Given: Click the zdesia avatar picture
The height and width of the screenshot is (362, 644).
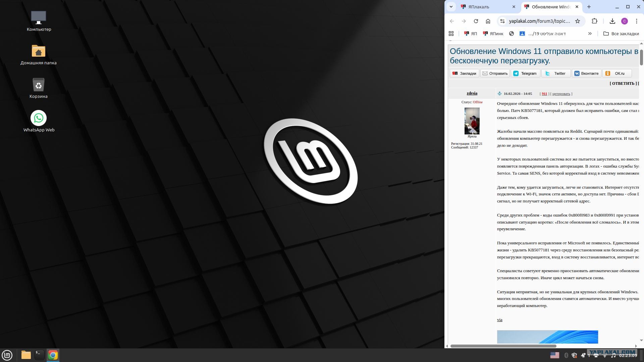Looking at the screenshot, I should (472, 121).
